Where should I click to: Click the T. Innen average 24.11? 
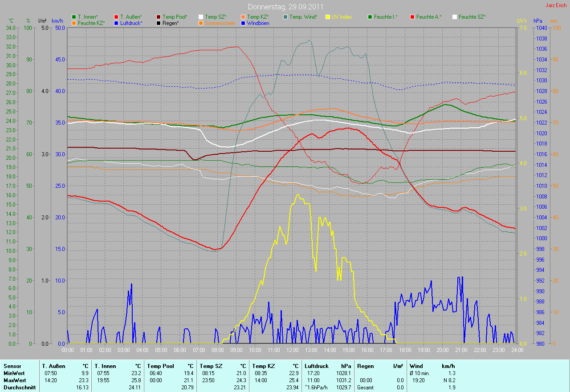click(134, 388)
